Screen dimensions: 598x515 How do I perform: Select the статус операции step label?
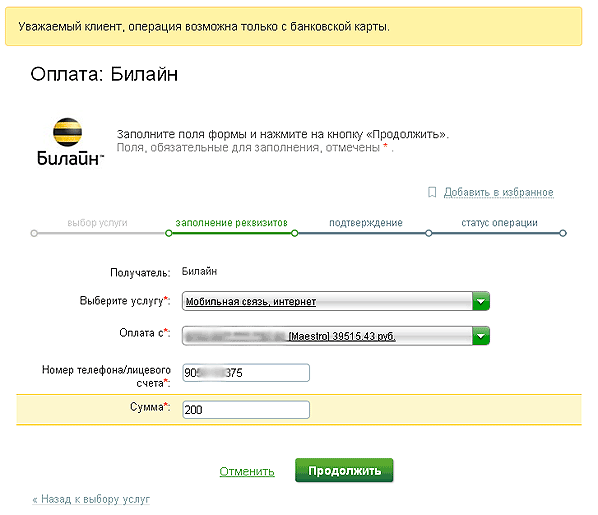click(499, 223)
